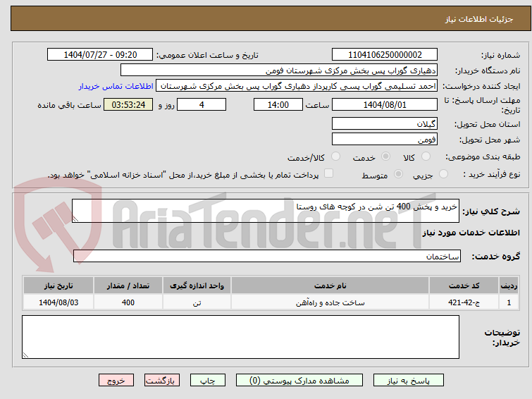This screenshot has height=399, width=532.
Task: Click the quantity cell 400
Action: [128, 302]
